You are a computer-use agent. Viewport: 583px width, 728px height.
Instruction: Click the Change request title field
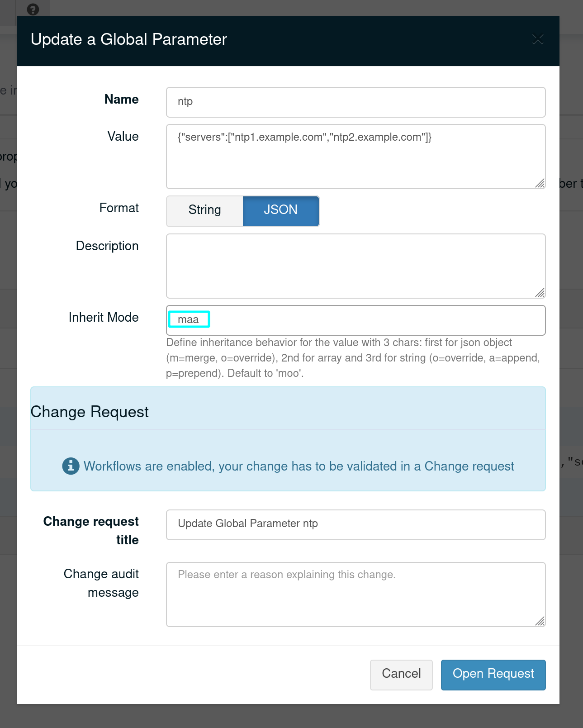[355, 524]
